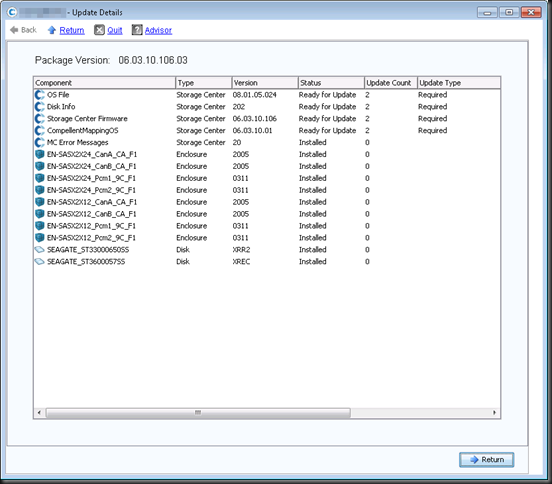552x484 pixels.
Task: Select the SEAGATE_ST33000650SS disk icon
Action: pos(40,250)
